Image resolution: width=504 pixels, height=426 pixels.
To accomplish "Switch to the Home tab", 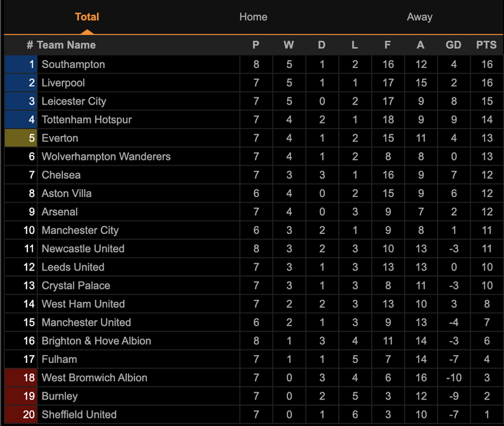I will click(253, 17).
